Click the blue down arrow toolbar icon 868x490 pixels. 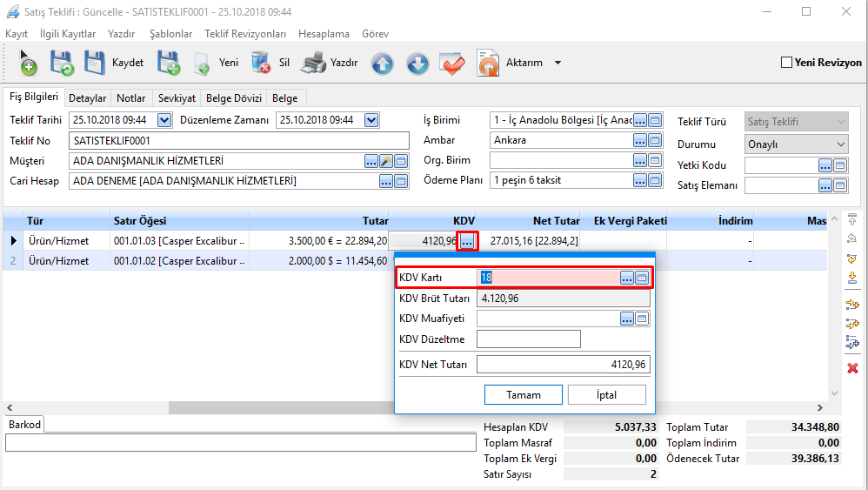point(417,64)
